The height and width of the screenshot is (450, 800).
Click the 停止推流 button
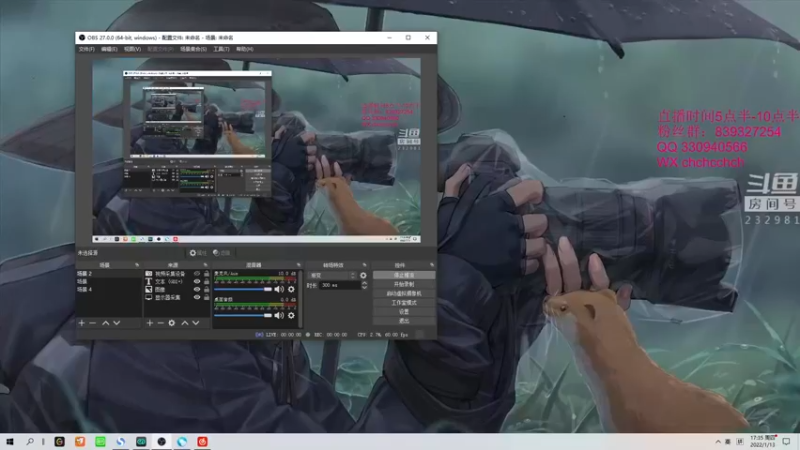tap(404, 275)
